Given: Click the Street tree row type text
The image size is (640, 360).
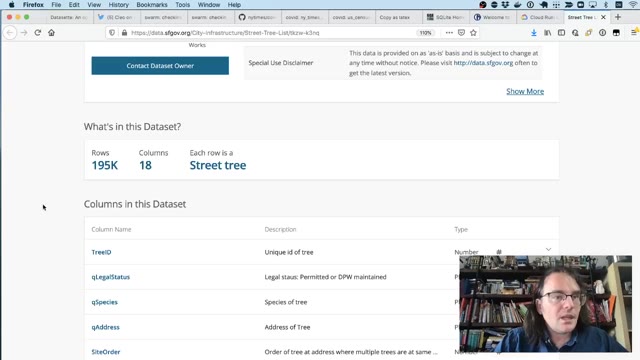Looking at the screenshot, I should pyautogui.click(x=218, y=165).
